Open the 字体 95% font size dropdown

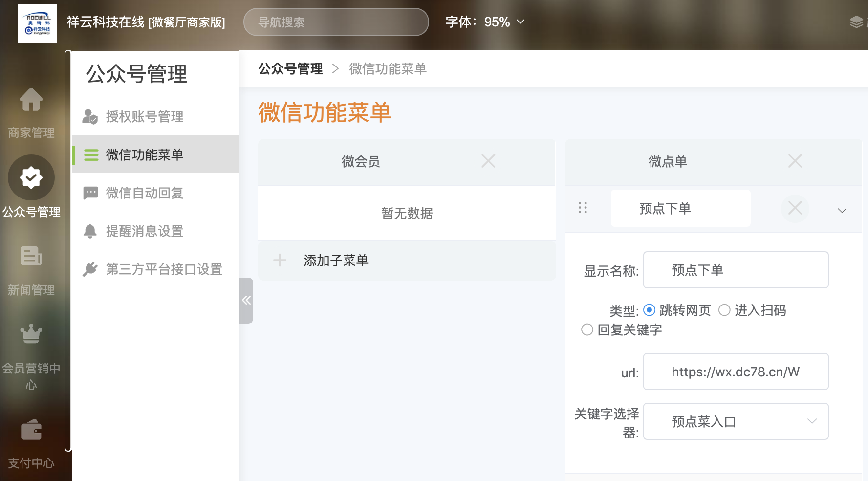(485, 22)
